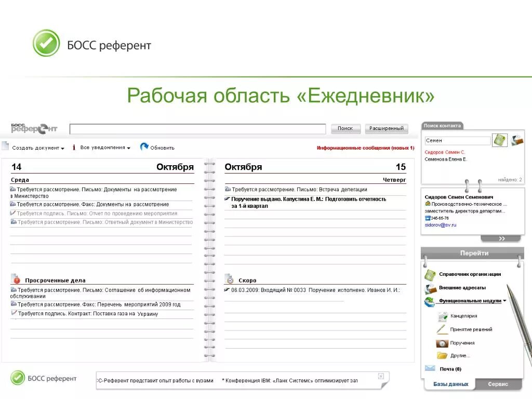The image size is (532, 399).
Task: Open email link sidorov@sv.ru
Action: coord(441,225)
